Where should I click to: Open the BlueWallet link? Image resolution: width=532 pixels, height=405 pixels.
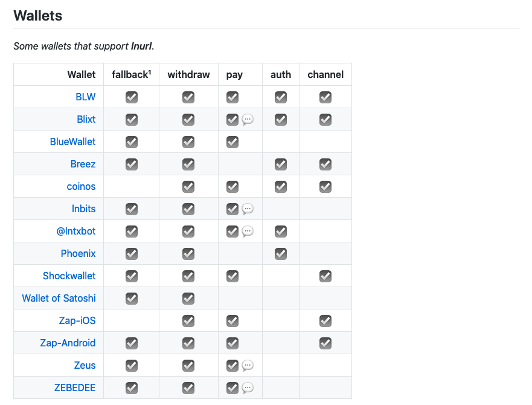pos(72,141)
